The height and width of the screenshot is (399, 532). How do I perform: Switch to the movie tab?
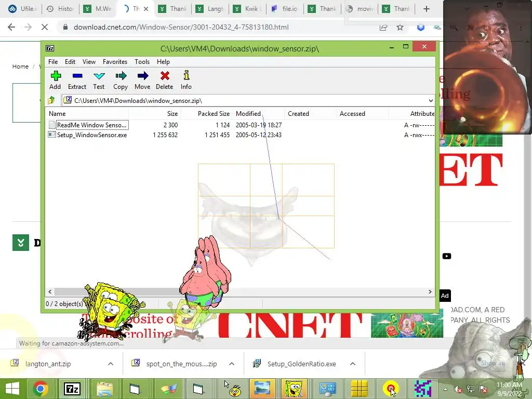click(x=360, y=9)
